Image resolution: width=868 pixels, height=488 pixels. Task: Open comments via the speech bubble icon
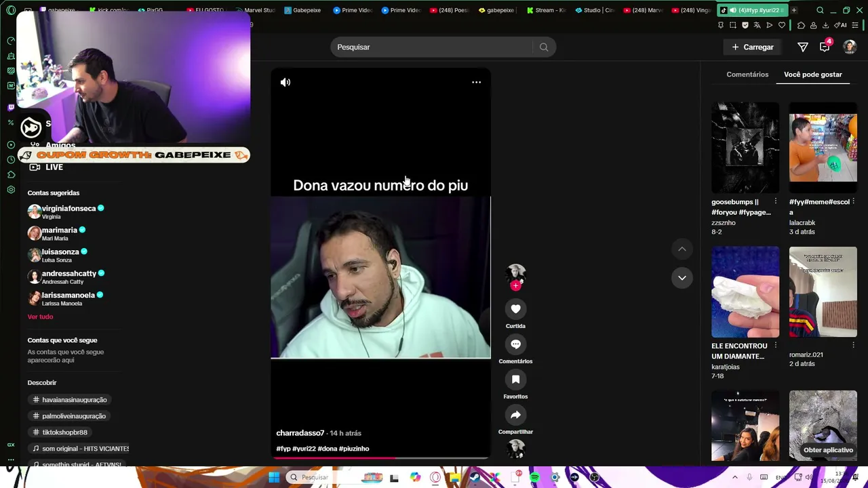(x=515, y=344)
